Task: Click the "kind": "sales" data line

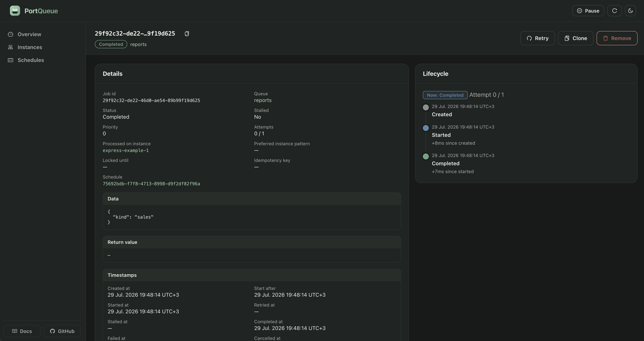Action: tap(133, 217)
